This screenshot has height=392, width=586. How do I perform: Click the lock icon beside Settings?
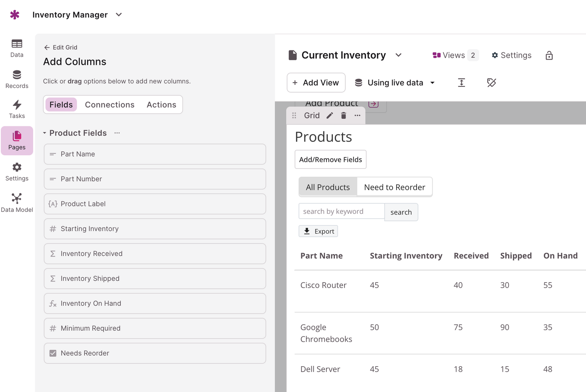click(x=549, y=55)
